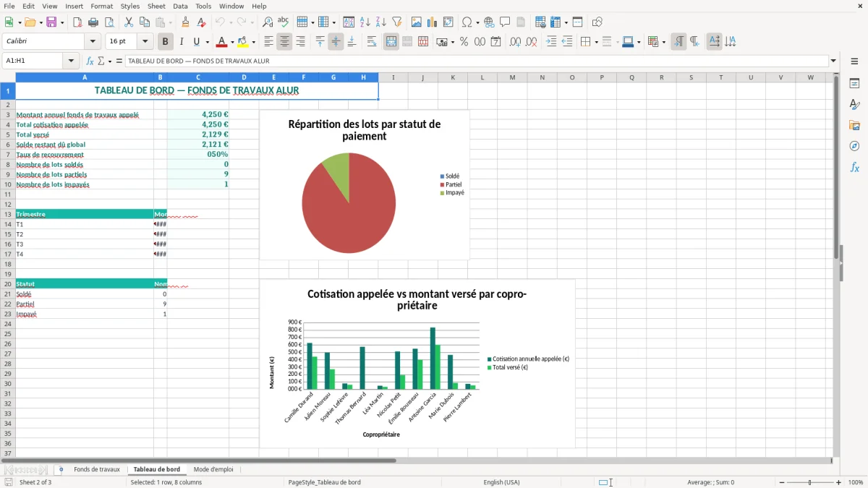This screenshot has height=488, width=868.
Task: Select the pie chart Répartition des lots
Action: click(365, 184)
